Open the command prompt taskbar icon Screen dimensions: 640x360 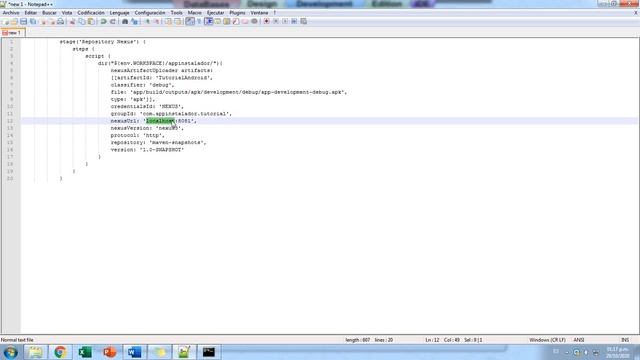point(209,352)
